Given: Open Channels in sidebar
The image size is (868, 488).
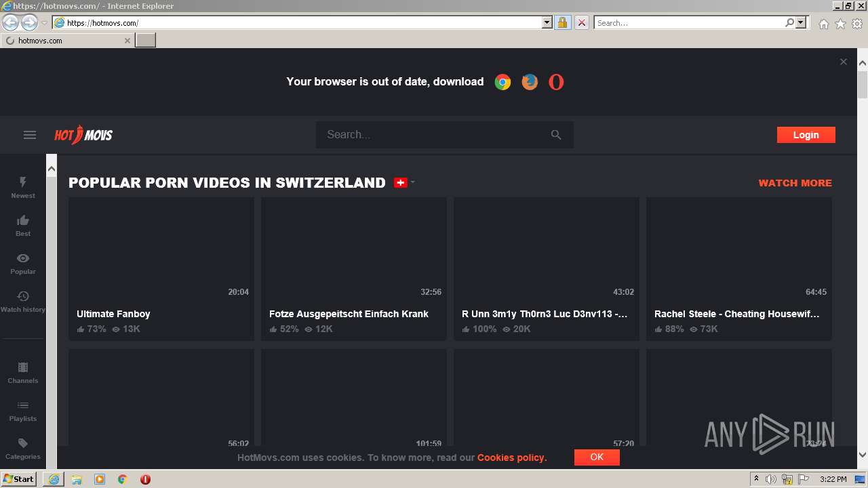Looking at the screenshot, I should [23, 373].
